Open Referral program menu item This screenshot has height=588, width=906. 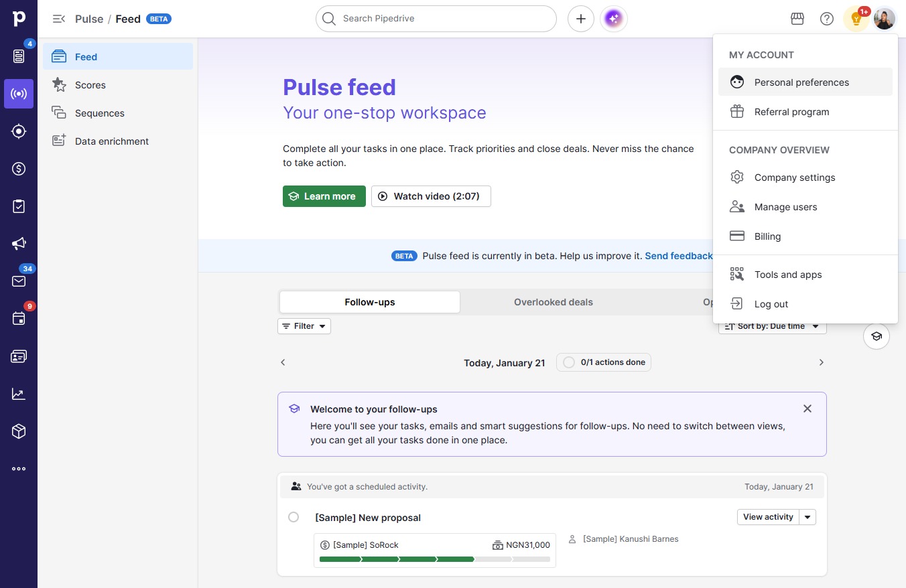(x=805, y=112)
